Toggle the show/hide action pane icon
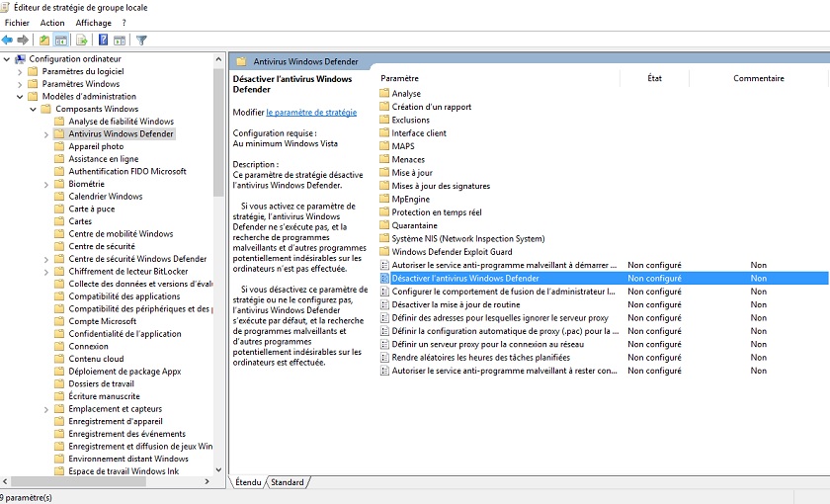The width and height of the screenshot is (830, 504). click(x=120, y=40)
